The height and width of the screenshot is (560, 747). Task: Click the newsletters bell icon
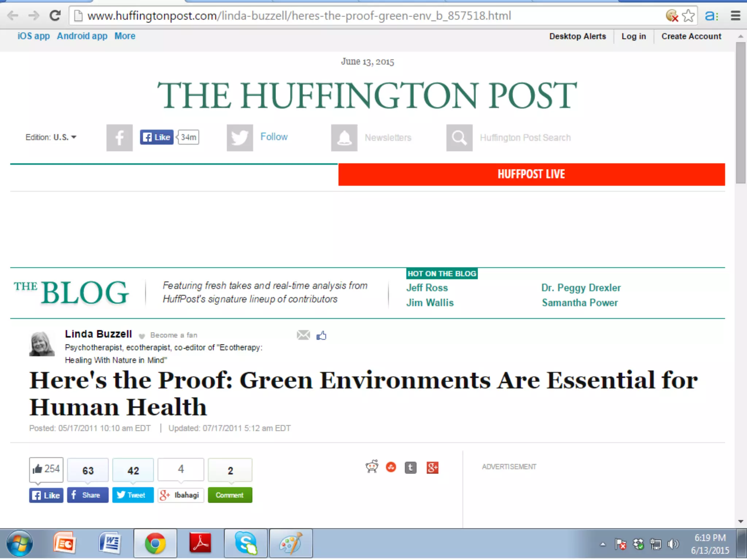tap(344, 138)
